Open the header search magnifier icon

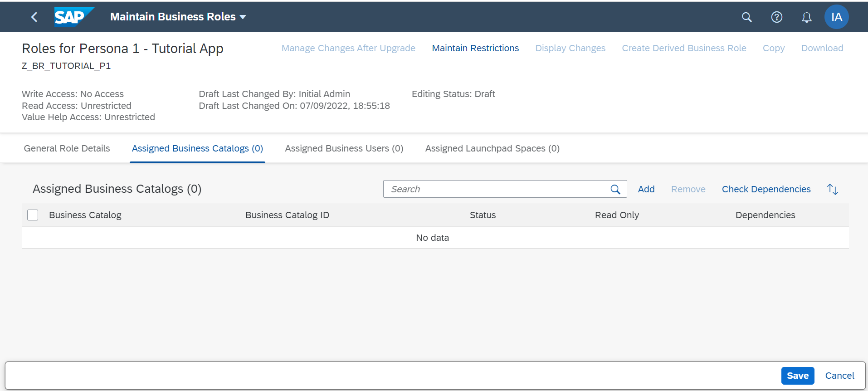click(746, 17)
